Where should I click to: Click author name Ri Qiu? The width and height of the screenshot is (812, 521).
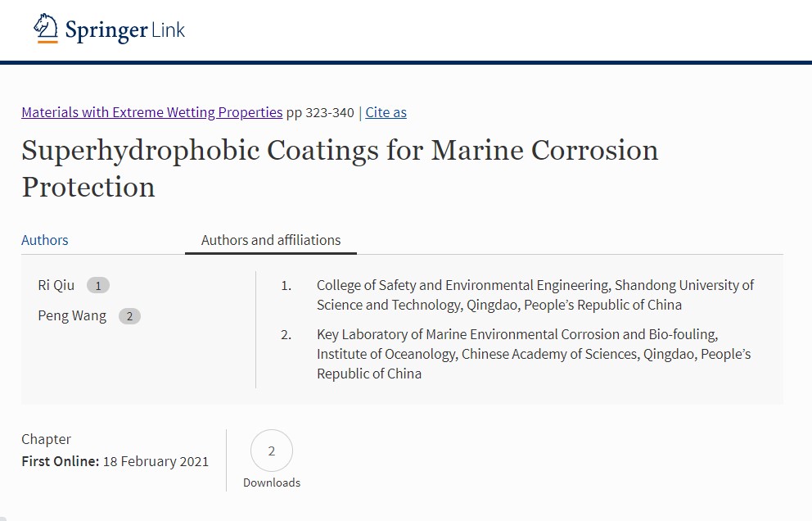56,285
